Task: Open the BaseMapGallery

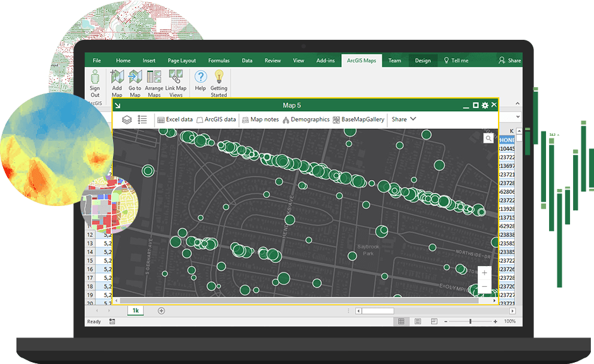Action: (x=358, y=119)
